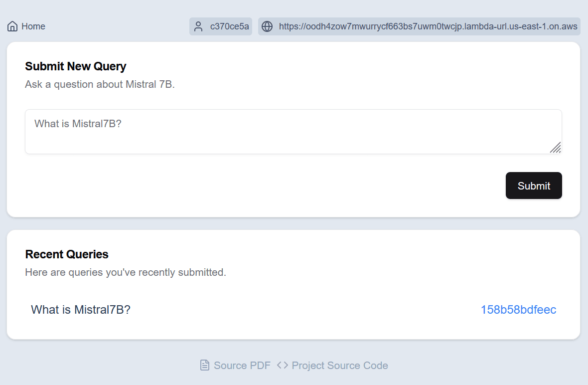Click the "queries you've recently submitted" description
This screenshot has width=588, height=385.
click(126, 272)
